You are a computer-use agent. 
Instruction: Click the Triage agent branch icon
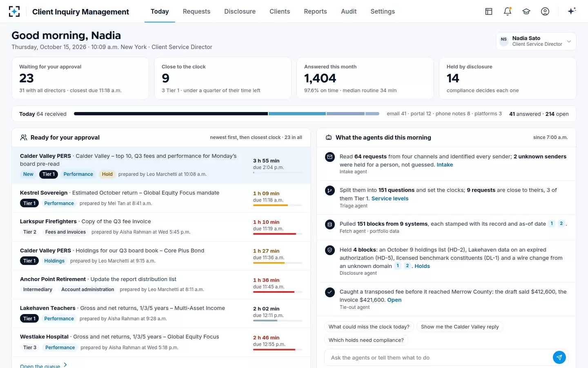[330, 191]
